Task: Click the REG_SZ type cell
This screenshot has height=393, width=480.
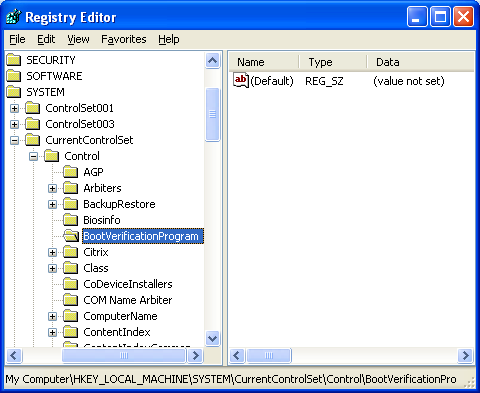Action: 324,81
